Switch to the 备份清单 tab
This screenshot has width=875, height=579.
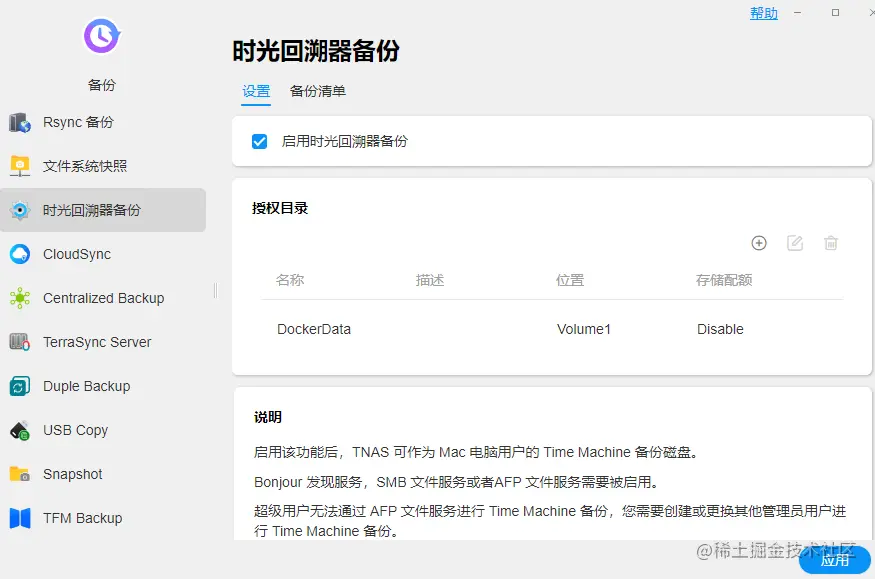pyautogui.click(x=316, y=91)
